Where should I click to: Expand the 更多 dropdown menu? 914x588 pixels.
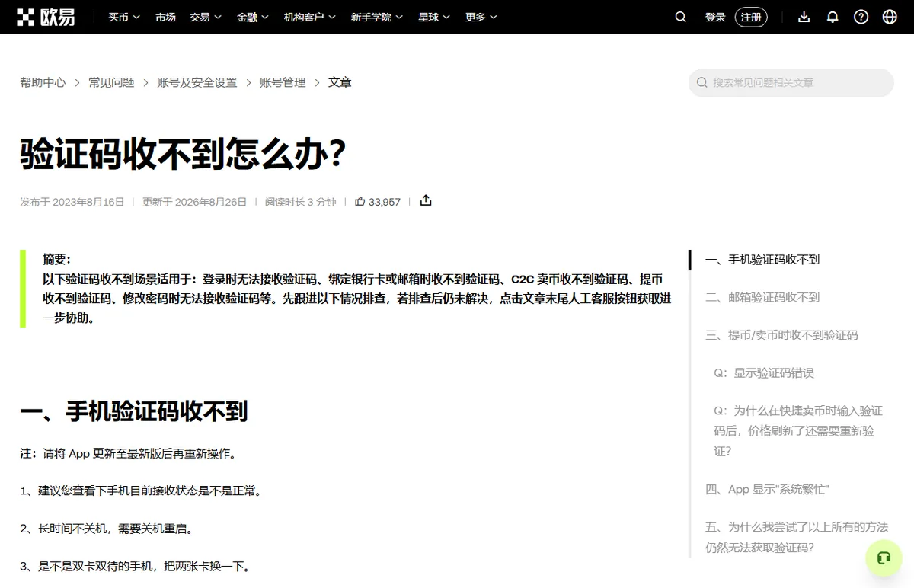(x=481, y=17)
